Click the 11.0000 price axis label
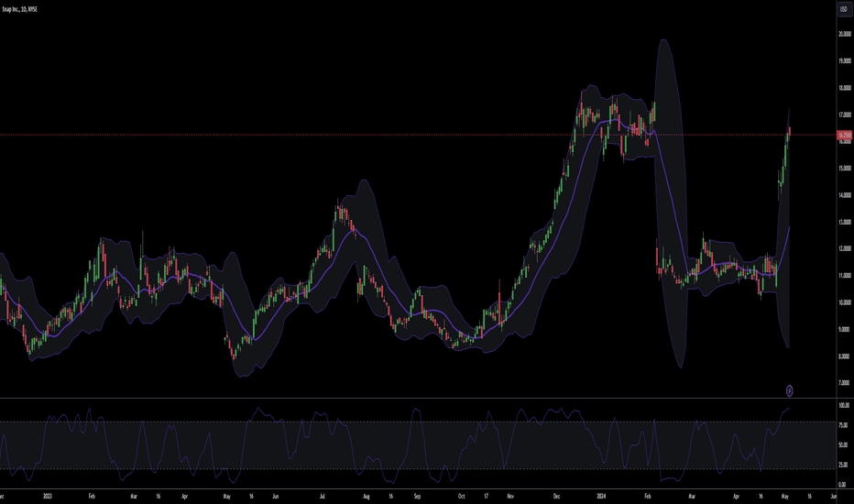Screen dimensions: 854x504 (x=845, y=276)
